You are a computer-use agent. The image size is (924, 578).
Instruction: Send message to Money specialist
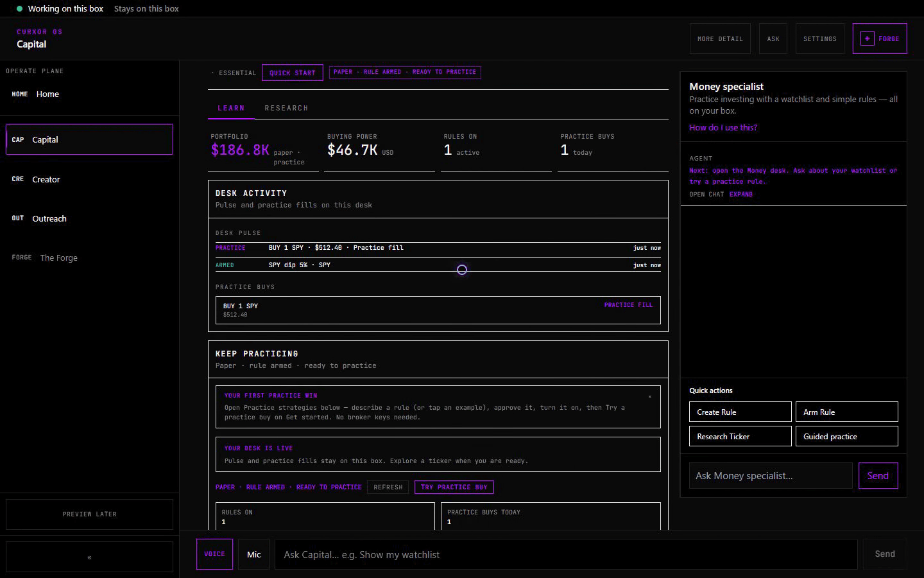(878, 476)
